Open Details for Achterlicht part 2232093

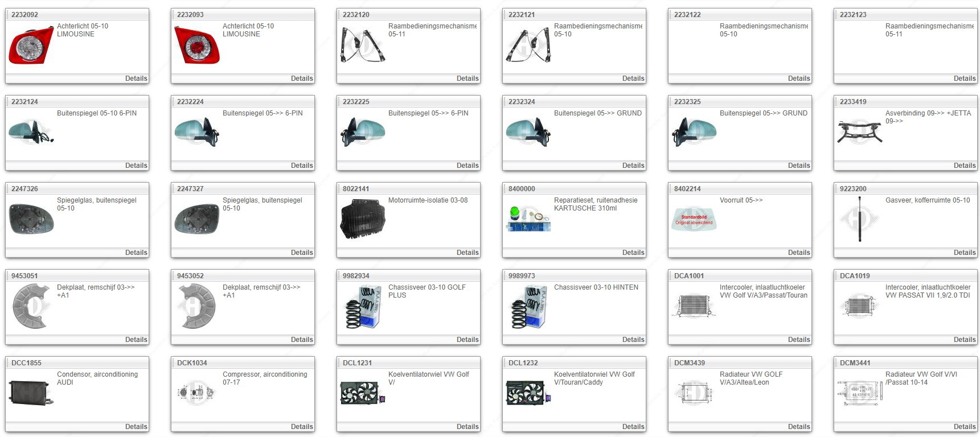point(301,79)
